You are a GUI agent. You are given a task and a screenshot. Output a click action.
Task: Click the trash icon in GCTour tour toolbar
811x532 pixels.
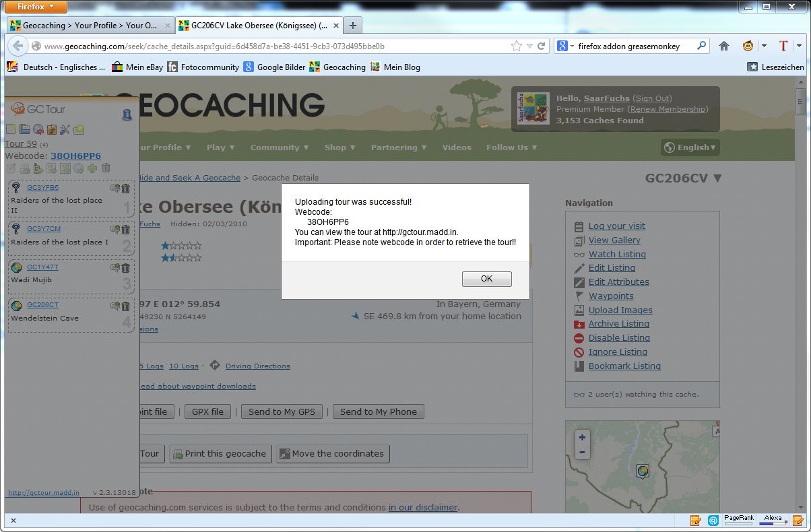pos(106,168)
